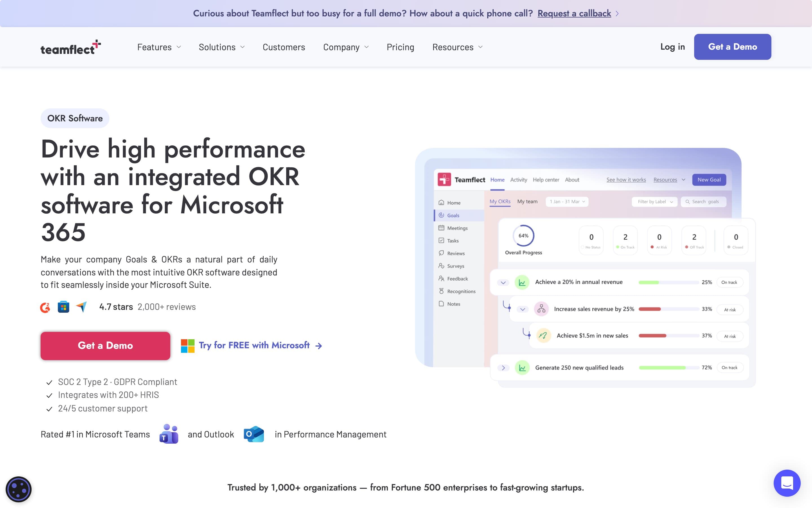This screenshot has width=812, height=508.
Task: Click the See how it works link
Action: (626, 180)
